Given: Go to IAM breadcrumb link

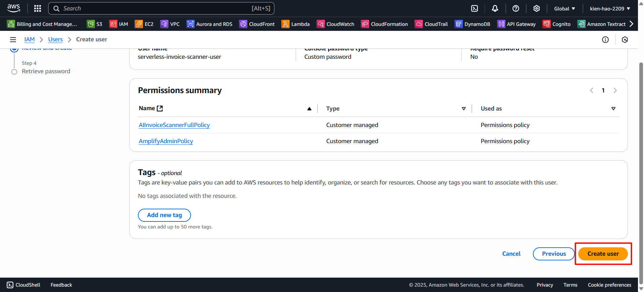Looking at the screenshot, I should pos(30,39).
